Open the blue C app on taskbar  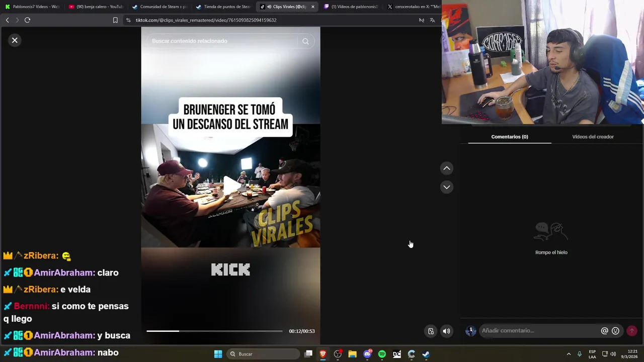(412, 354)
